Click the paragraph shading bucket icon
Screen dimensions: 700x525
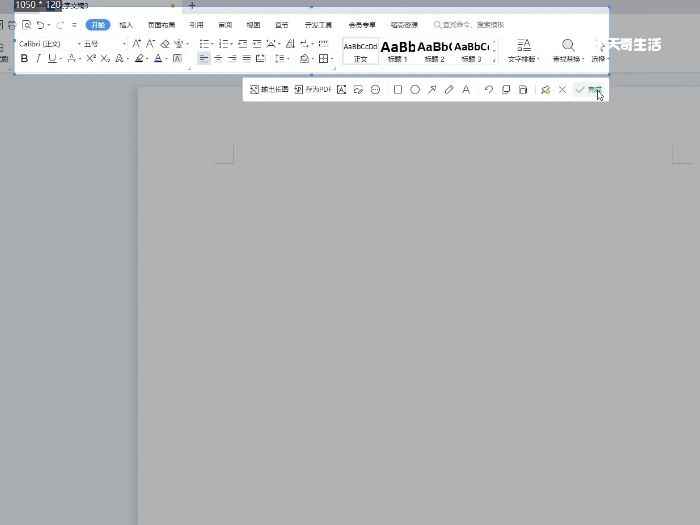pos(304,58)
